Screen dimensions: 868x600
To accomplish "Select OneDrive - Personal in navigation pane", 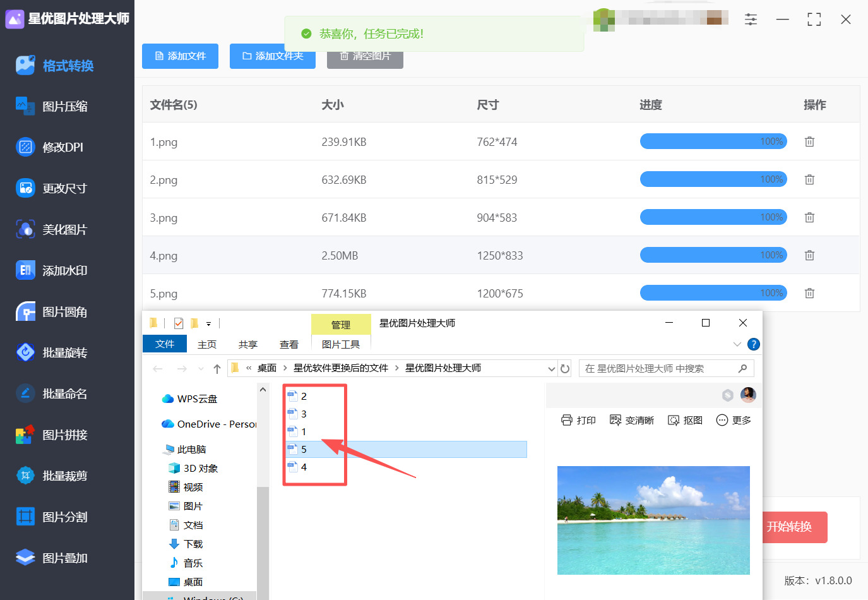I will coord(210,424).
